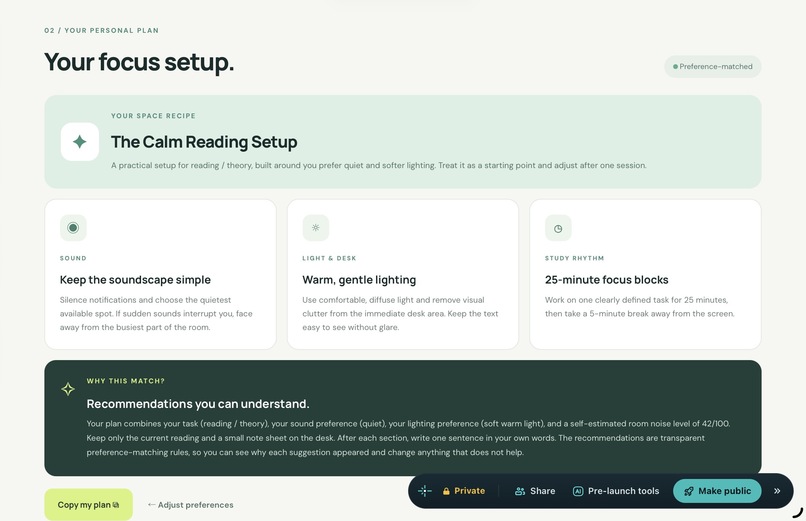This screenshot has width=806, height=521.
Task: Click the crosshair icon in the floating toolbar
Action: coord(425,491)
